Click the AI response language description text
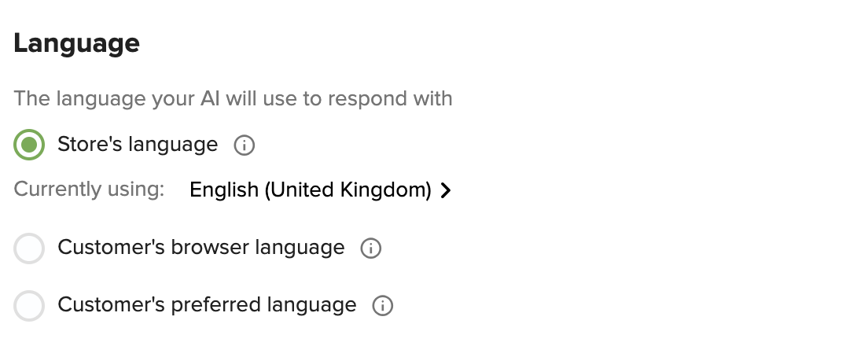 [233, 98]
